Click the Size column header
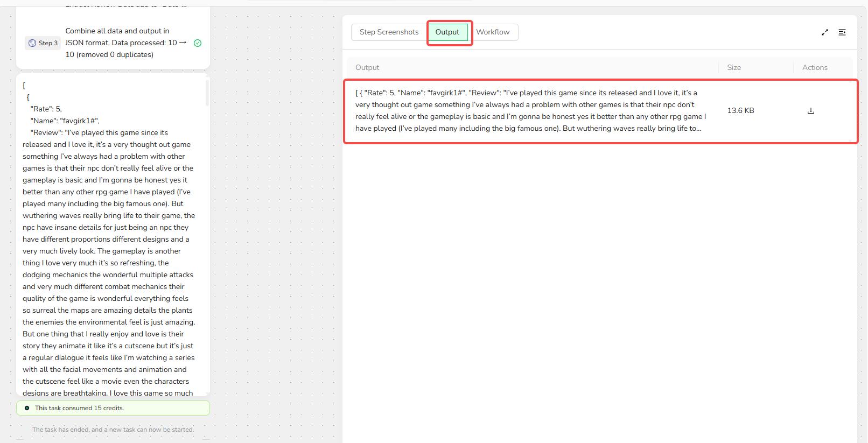This screenshot has width=868, height=443. tap(734, 67)
